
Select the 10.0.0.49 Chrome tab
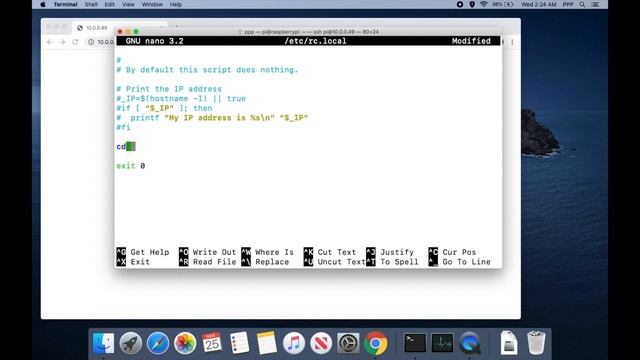pyautogui.click(x=97, y=28)
